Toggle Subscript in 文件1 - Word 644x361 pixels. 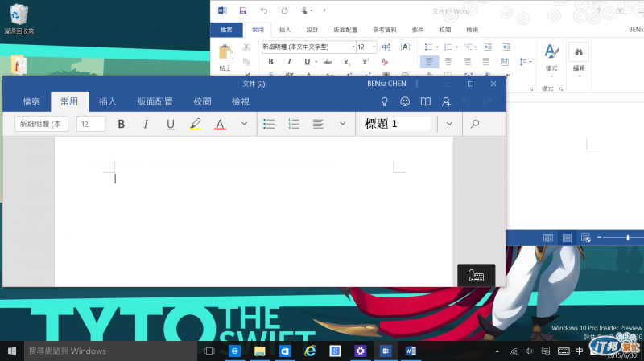click(347, 63)
